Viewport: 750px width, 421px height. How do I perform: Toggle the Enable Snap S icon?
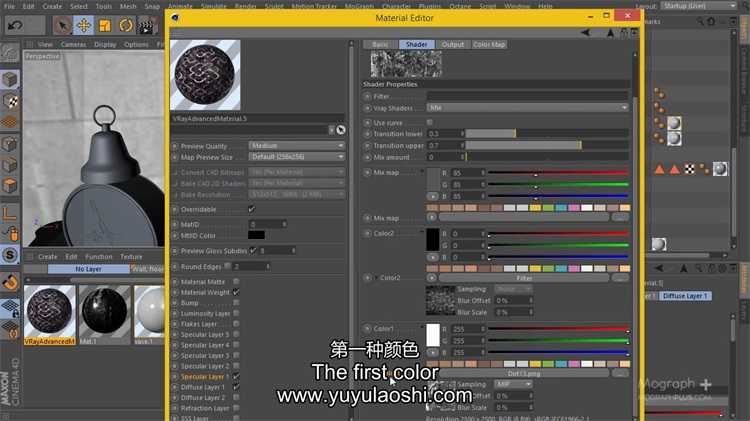point(10,255)
